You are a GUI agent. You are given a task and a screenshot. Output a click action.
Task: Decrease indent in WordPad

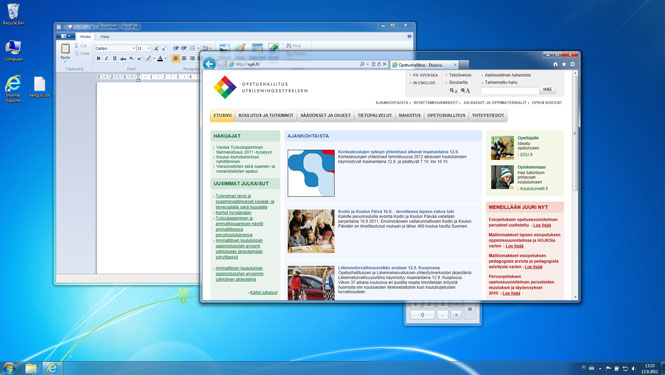point(176,48)
